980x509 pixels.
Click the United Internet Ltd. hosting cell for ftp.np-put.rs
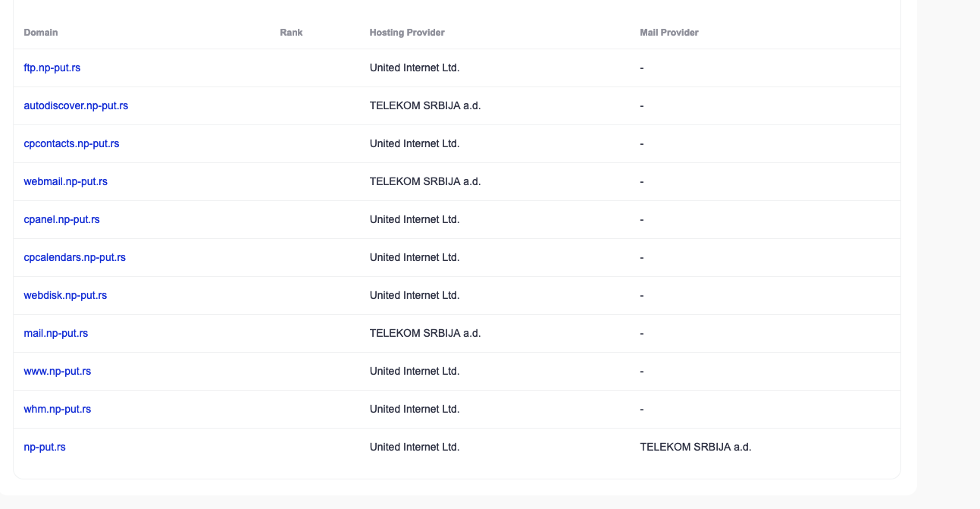click(x=415, y=68)
